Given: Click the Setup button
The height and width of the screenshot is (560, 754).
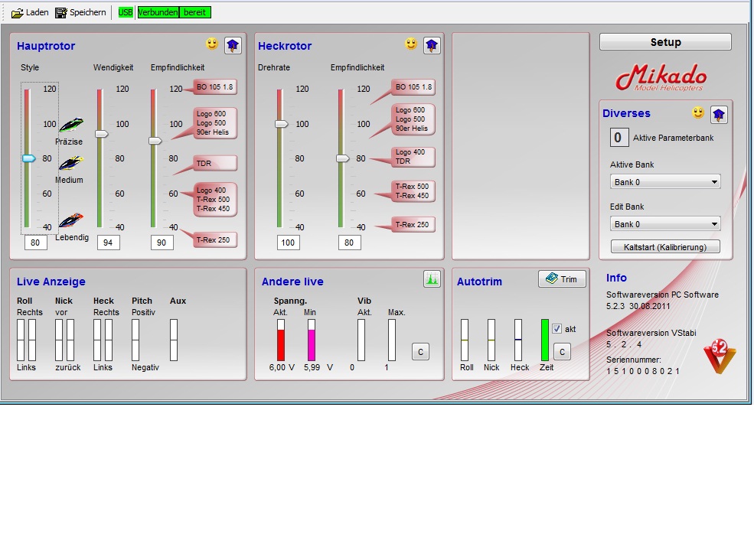Looking at the screenshot, I should tap(665, 42).
